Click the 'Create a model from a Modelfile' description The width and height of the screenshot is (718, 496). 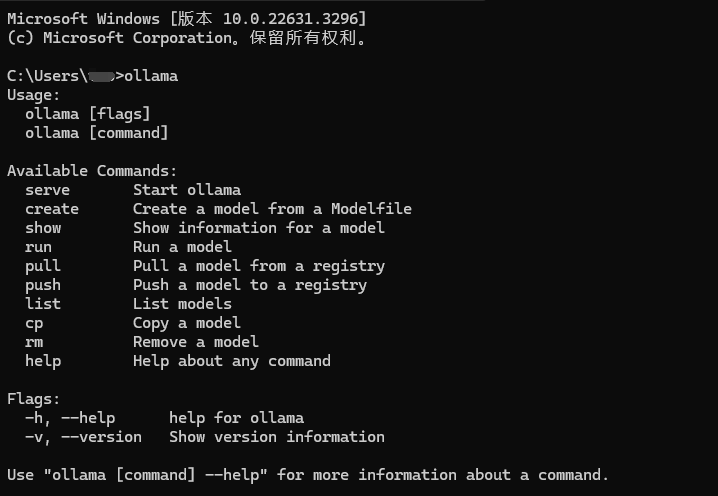click(x=272, y=209)
